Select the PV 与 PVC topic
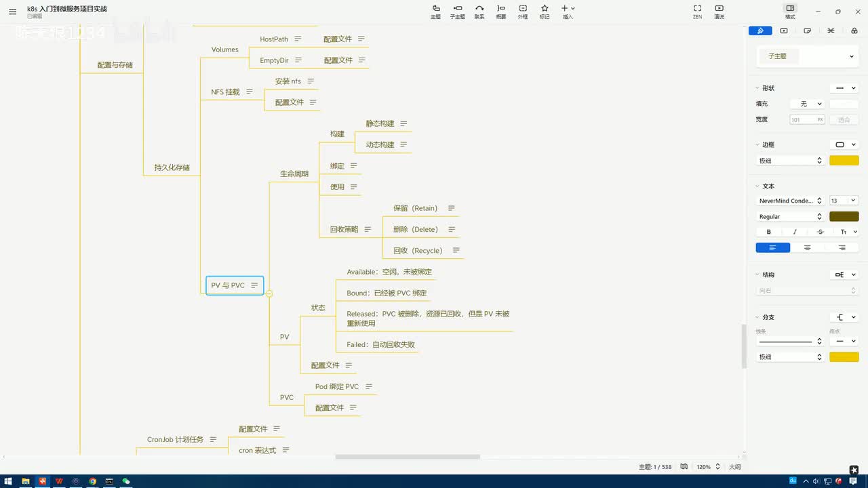 tap(235, 285)
